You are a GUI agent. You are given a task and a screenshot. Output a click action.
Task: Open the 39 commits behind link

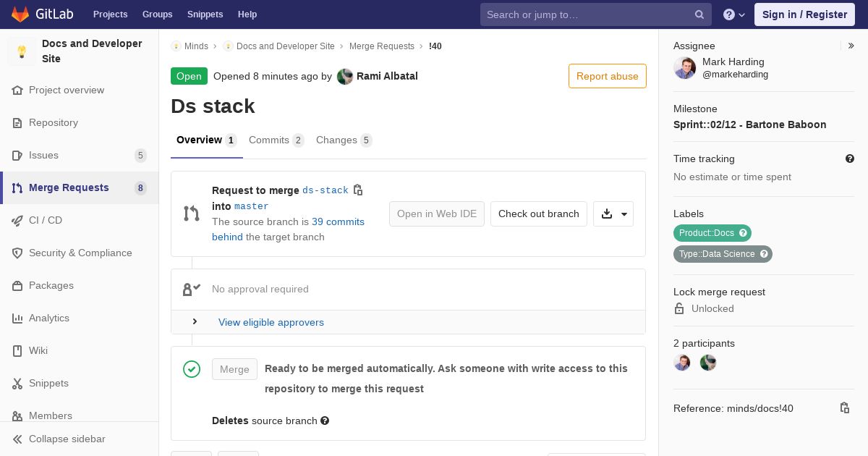tap(288, 229)
